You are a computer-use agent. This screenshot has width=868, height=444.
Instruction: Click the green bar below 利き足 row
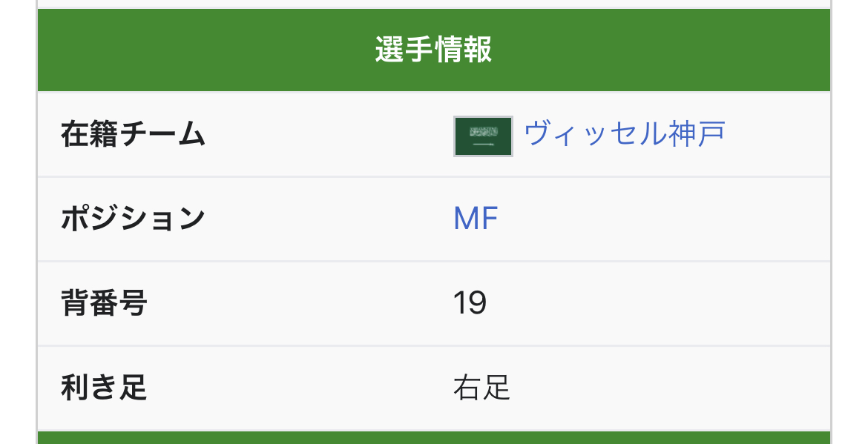[x=433, y=437]
